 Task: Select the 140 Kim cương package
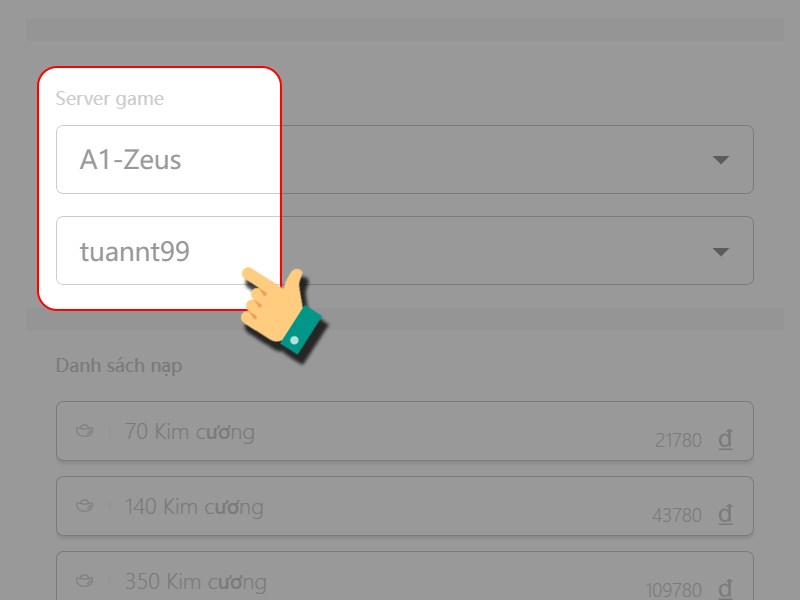pyautogui.click(x=400, y=507)
